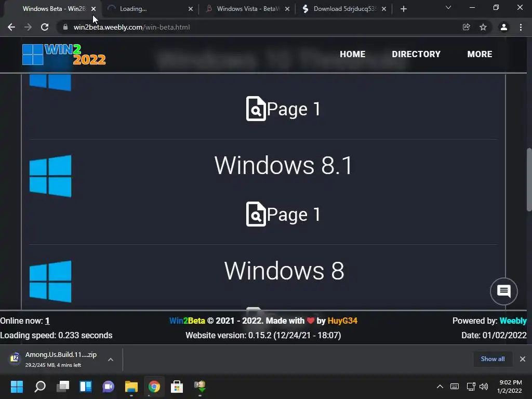
Task: Click the Date: 01/02/2022 text
Action: point(494,335)
